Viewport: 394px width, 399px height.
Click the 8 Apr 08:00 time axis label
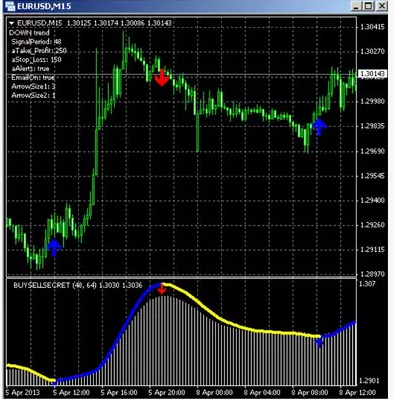point(310,392)
